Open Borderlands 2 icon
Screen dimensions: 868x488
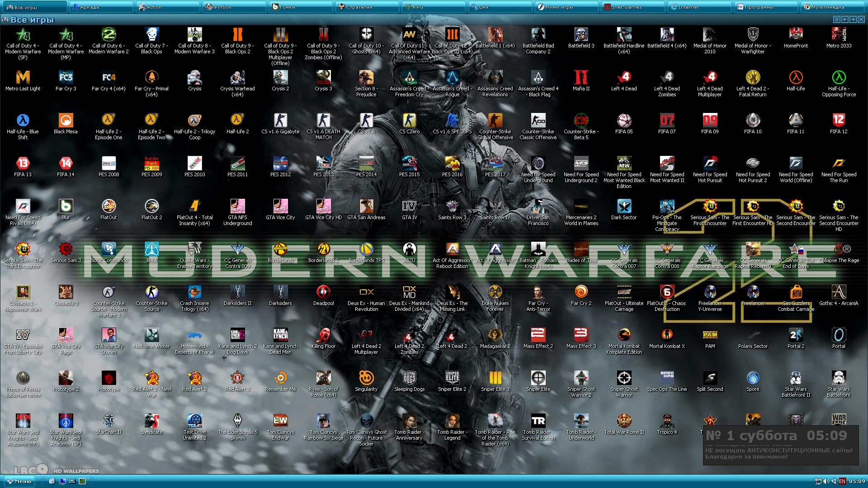(x=323, y=249)
